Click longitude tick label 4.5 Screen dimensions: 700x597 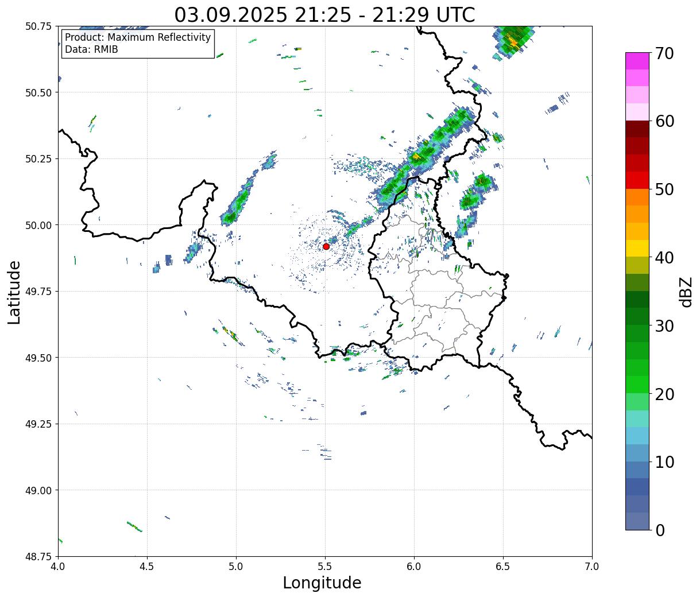147,566
